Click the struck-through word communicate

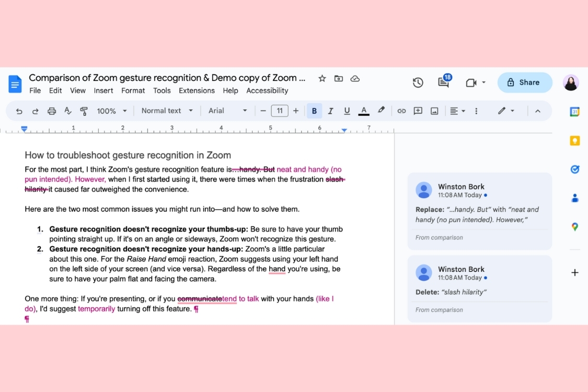point(200,299)
